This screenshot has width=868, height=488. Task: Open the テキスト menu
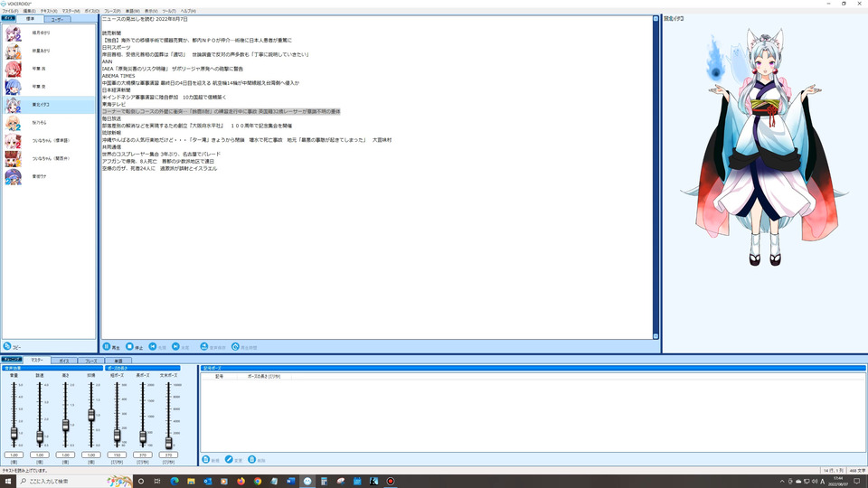click(x=49, y=11)
